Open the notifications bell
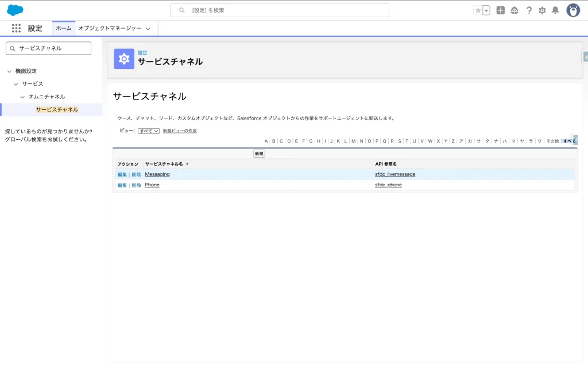Screen dimensions: 588x368 tap(555, 10)
